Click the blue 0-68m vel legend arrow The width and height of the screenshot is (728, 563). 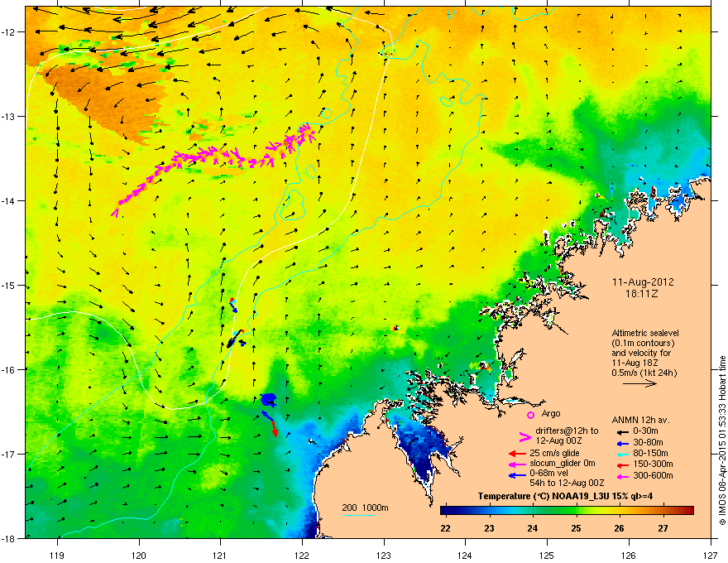pyautogui.click(x=517, y=475)
